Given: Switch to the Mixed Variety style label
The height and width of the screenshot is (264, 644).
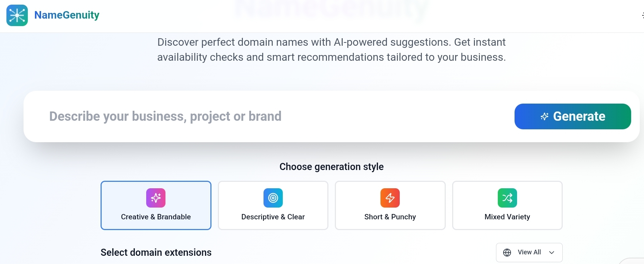Looking at the screenshot, I should point(507,217).
